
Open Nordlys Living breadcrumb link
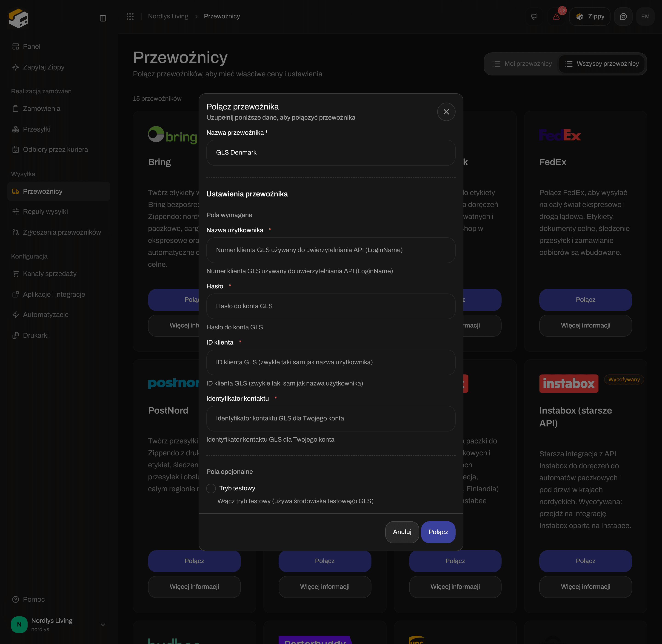pyautogui.click(x=168, y=16)
